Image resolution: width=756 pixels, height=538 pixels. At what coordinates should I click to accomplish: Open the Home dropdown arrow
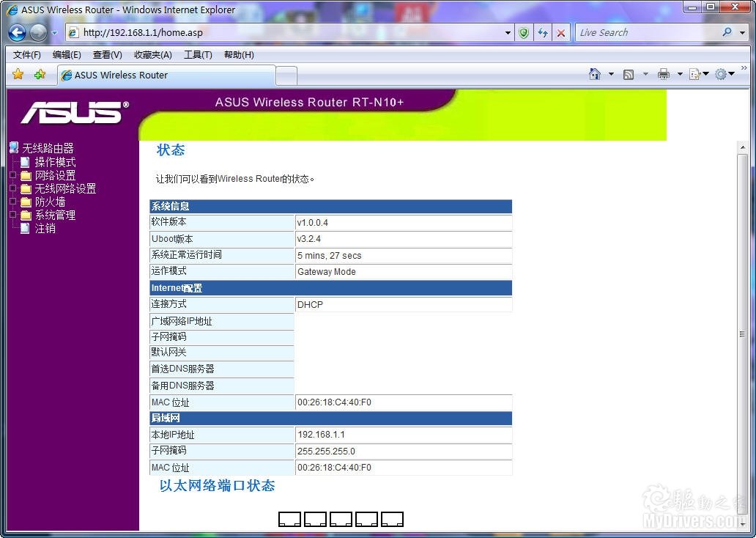coord(612,74)
